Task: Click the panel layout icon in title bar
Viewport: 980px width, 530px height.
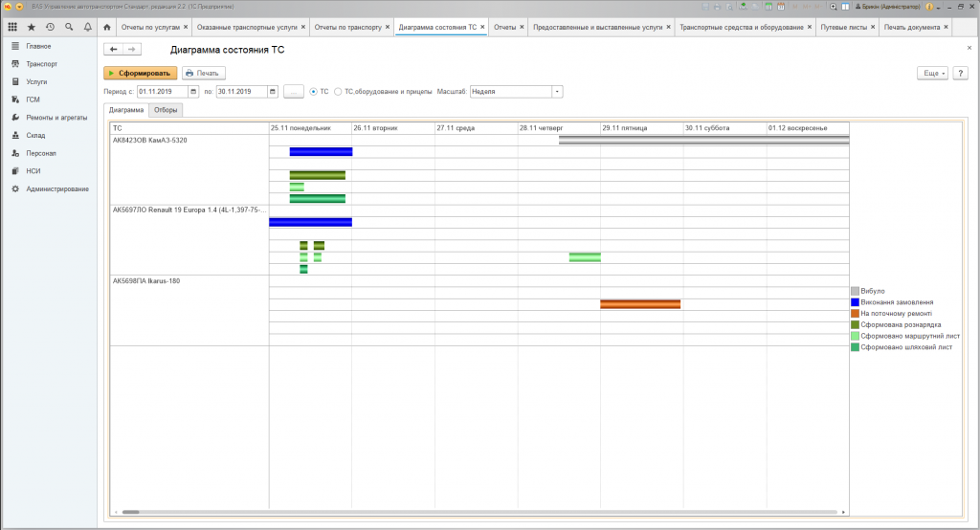Action: coord(845,7)
